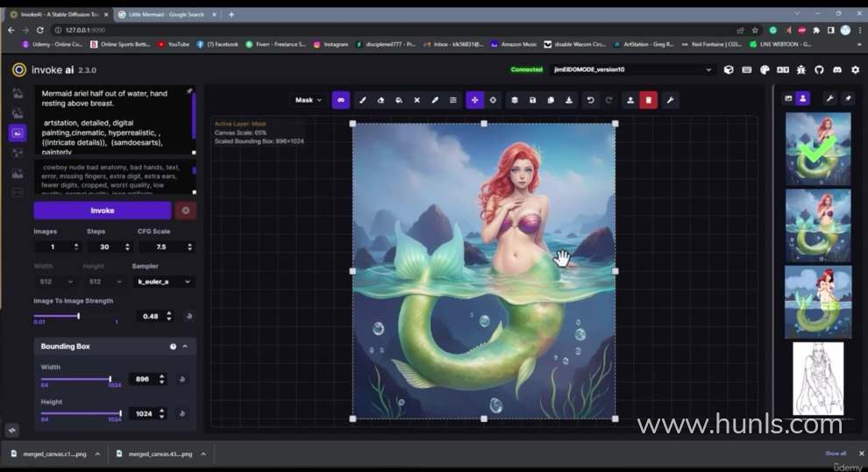The height and width of the screenshot is (472, 868).
Task: Click the red Clear Canvas trash button
Action: tap(648, 100)
